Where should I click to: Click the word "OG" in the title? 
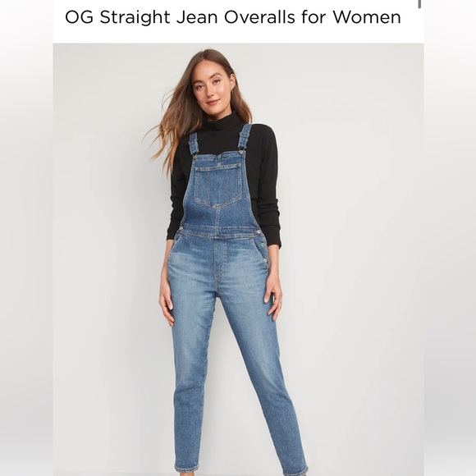point(79,17)
